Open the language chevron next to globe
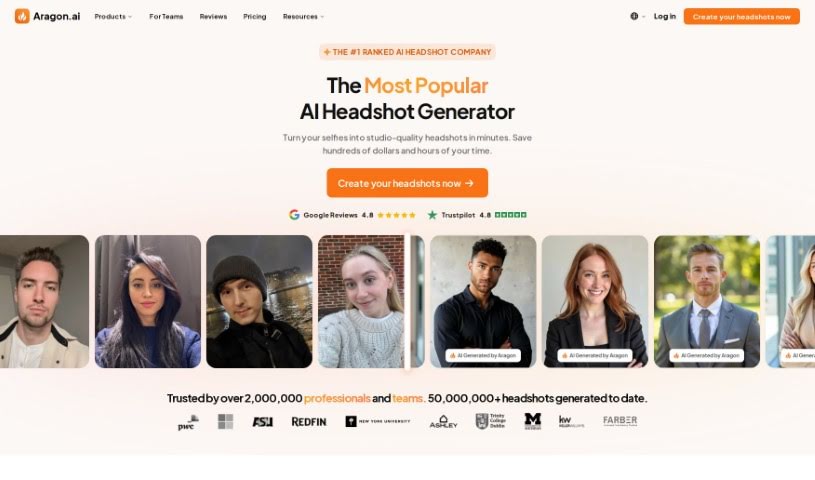Image resolution: width=815 pixels, height=480 pixels. (x=643, y=17)
